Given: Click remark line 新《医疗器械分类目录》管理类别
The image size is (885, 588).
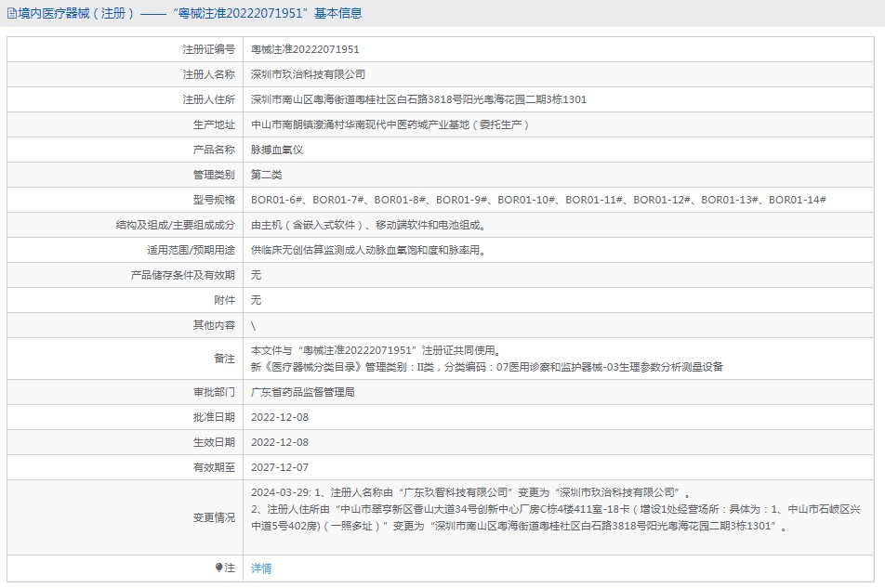Looking at the screenshot, I should point(487,367).
